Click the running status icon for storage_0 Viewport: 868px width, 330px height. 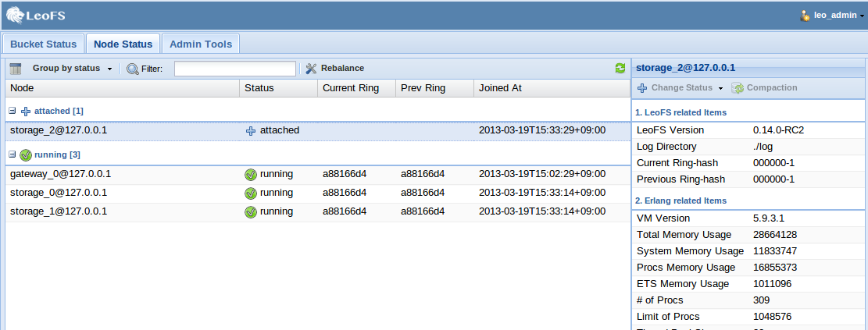coord(250,193)
